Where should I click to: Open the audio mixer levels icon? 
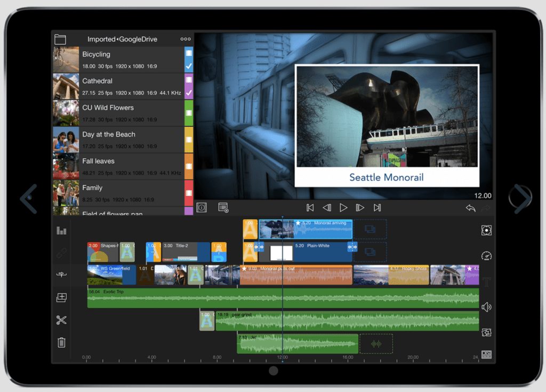pyautogui.click(x=61, y=230)
